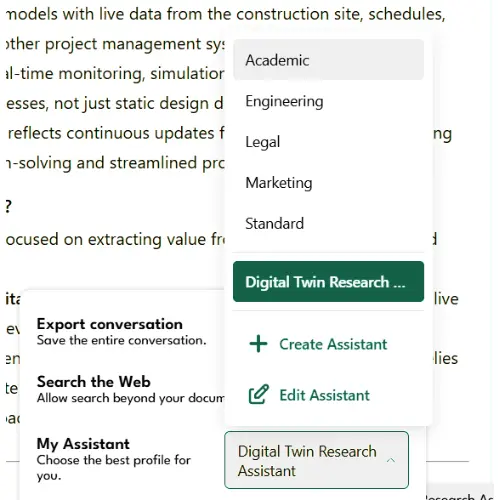
Task: Pick the Legal assistant profile
Action: [x=328, y=142]
